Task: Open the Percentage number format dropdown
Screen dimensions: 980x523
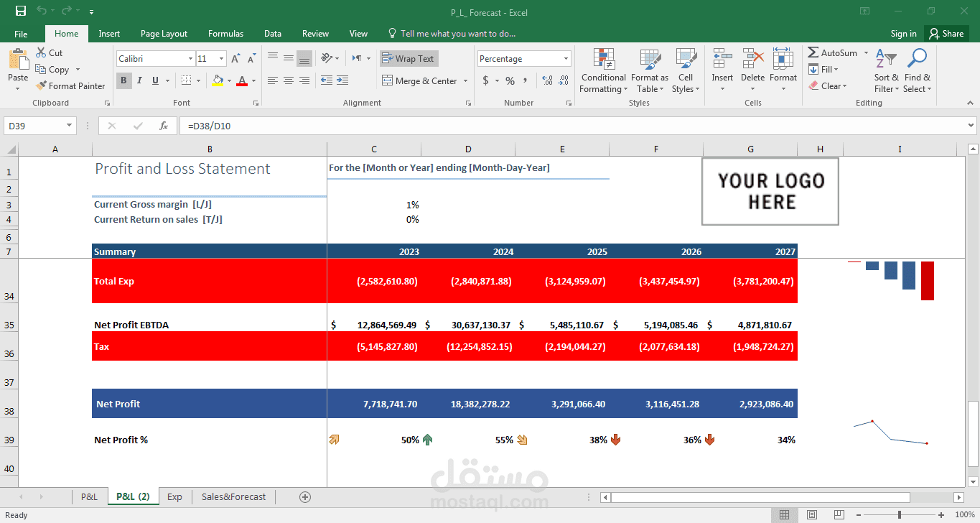Action: coord(566,59)
